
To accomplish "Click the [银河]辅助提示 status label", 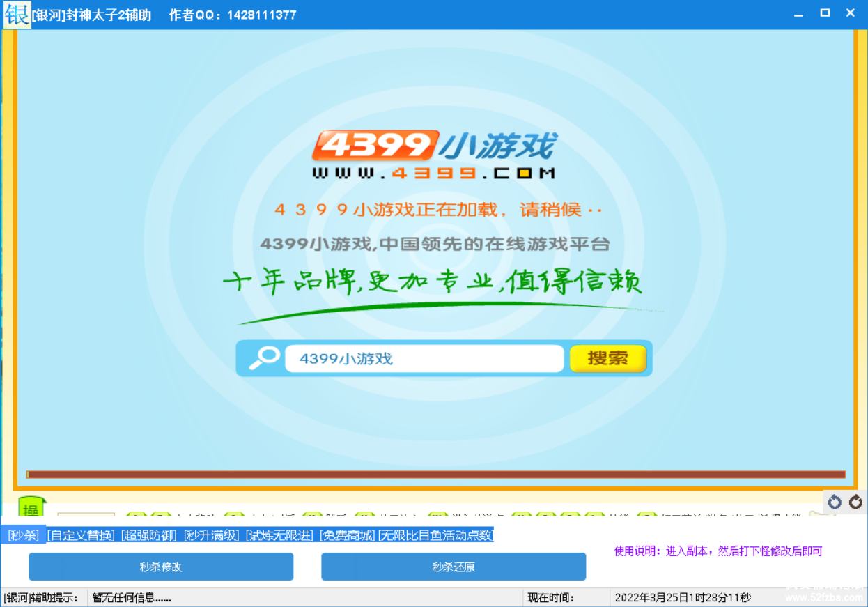I will (x=41, y=597).
